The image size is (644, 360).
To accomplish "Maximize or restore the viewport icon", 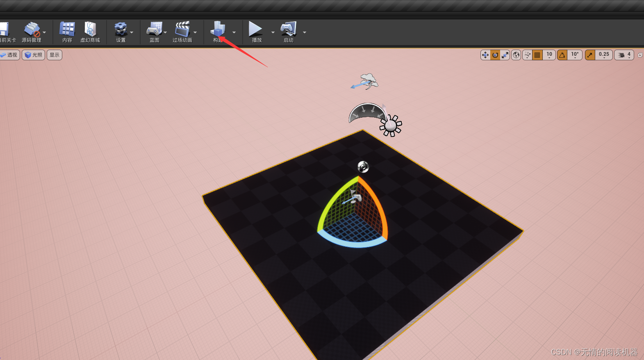I will coord(640,55).
